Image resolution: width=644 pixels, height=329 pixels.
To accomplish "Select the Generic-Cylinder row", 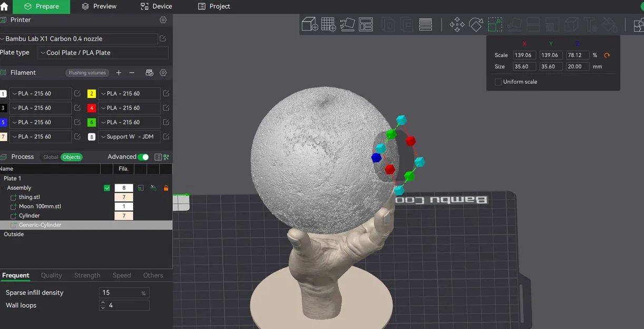I will click(x=86, y=225).
